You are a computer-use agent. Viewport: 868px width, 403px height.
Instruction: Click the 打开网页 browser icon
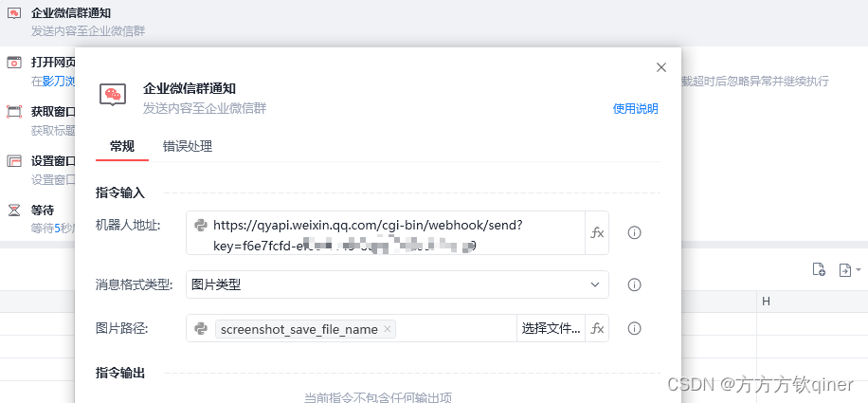pyautogui.click(x=14, y=63)
